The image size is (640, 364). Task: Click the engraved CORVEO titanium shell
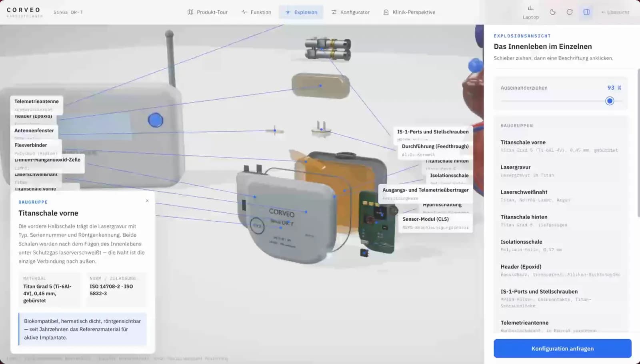click(x=286, y=218)
